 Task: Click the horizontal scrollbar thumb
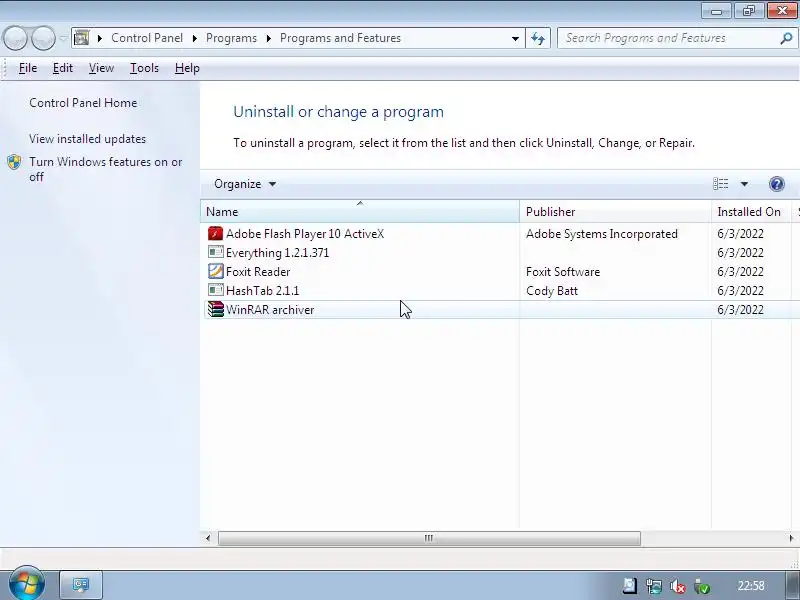(429, 538)
